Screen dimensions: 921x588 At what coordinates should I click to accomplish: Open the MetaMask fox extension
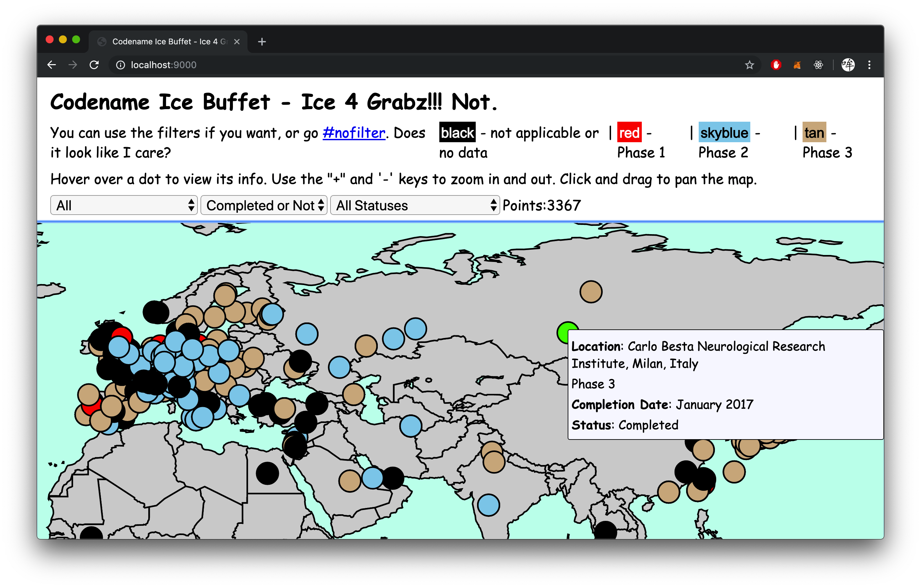[x=797, y=65]
